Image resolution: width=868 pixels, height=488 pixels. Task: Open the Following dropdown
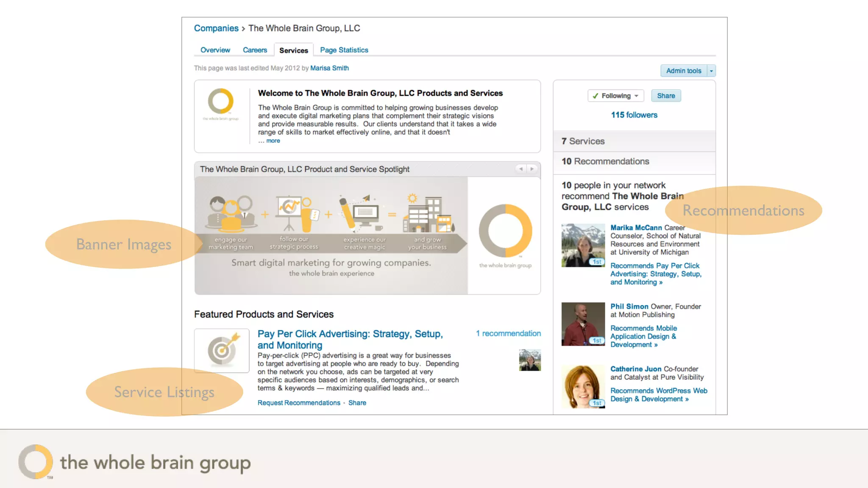616,96
